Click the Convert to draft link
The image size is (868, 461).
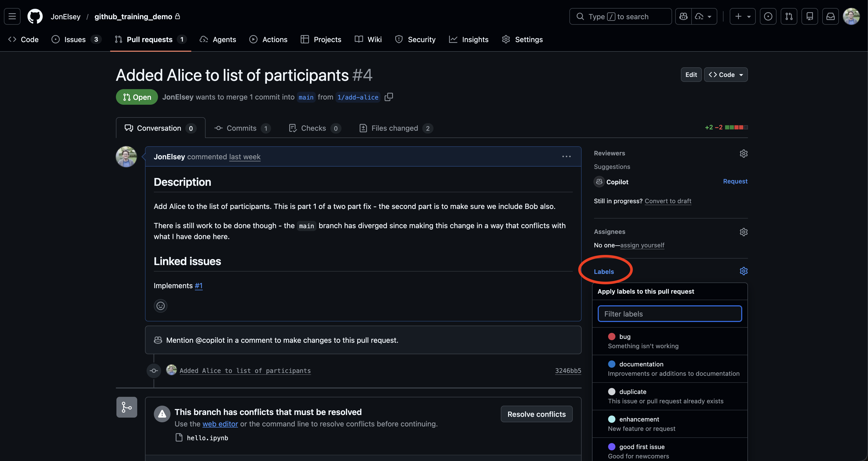point(668,201)
